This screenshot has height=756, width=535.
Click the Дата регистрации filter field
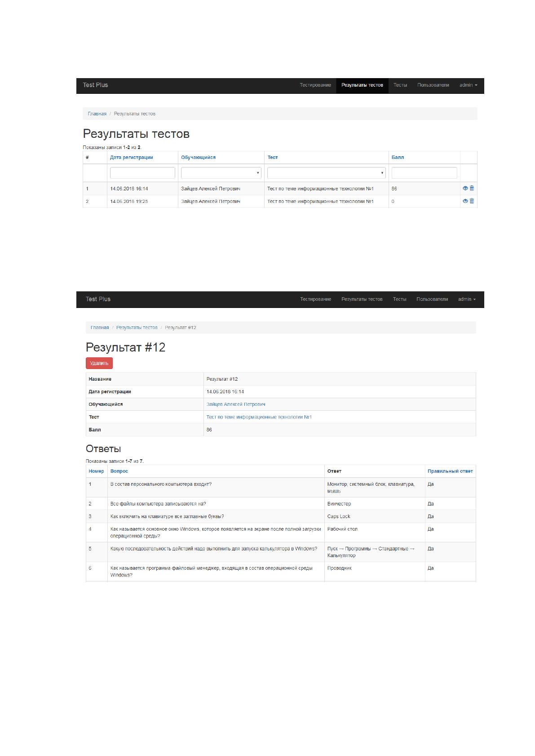(x=142, y=173)
